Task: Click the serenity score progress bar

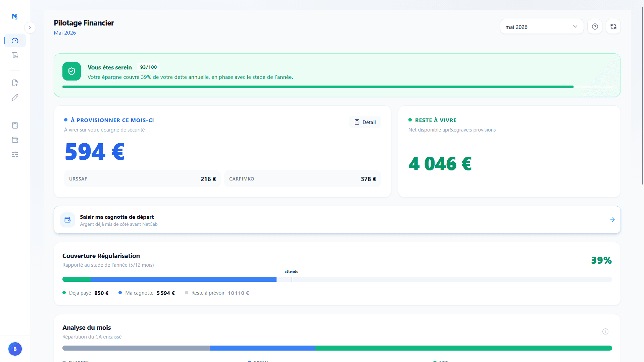Action: pyautogui.click(x=337, y=87)
